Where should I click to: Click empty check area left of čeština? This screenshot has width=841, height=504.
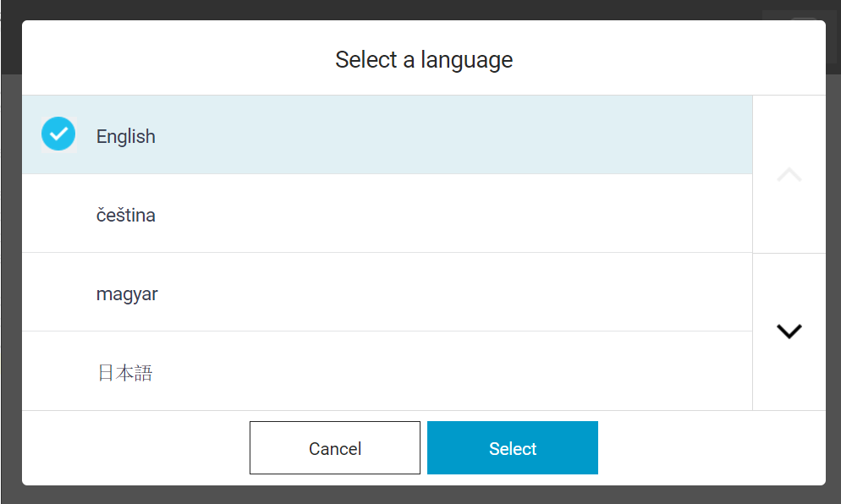coord(58,213)
